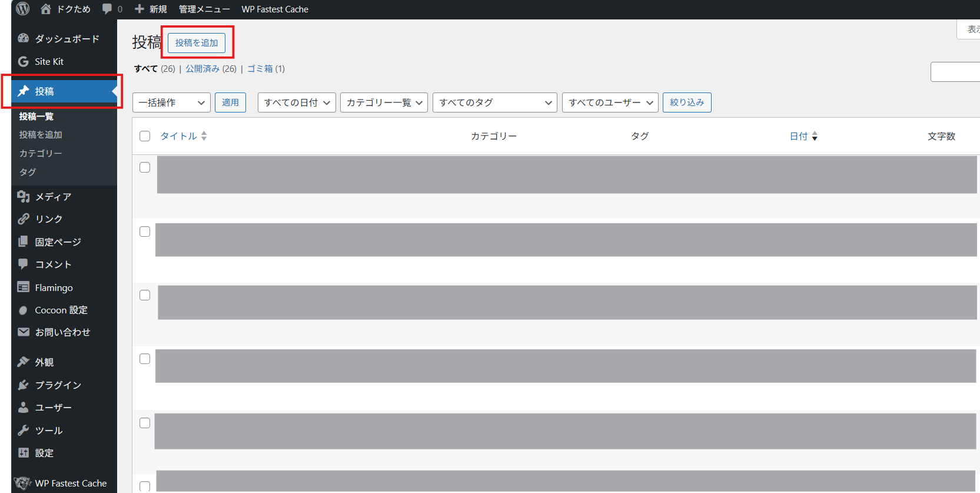This screenshot has width=980, height=493.
Task: Select Fixed Pages (固定ページ) in sidebar
Action: coord(58,242)
